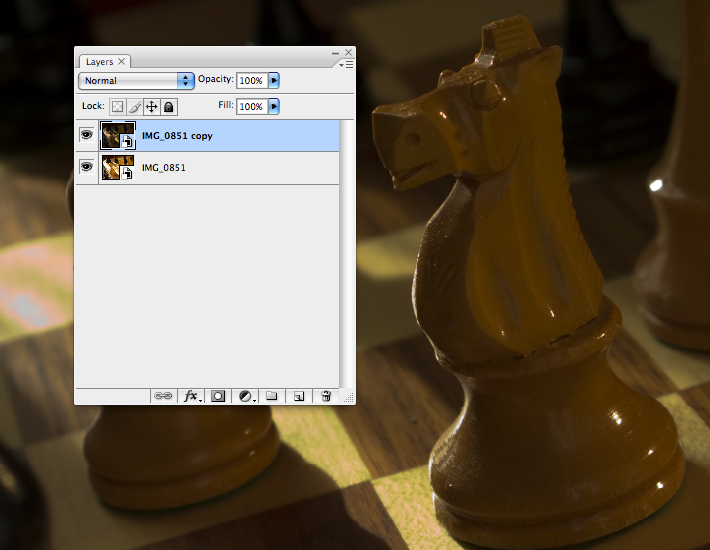Click the IMG_0851 layer name
The width and height of the screenshot is (710, 550).
pos(164,167)
